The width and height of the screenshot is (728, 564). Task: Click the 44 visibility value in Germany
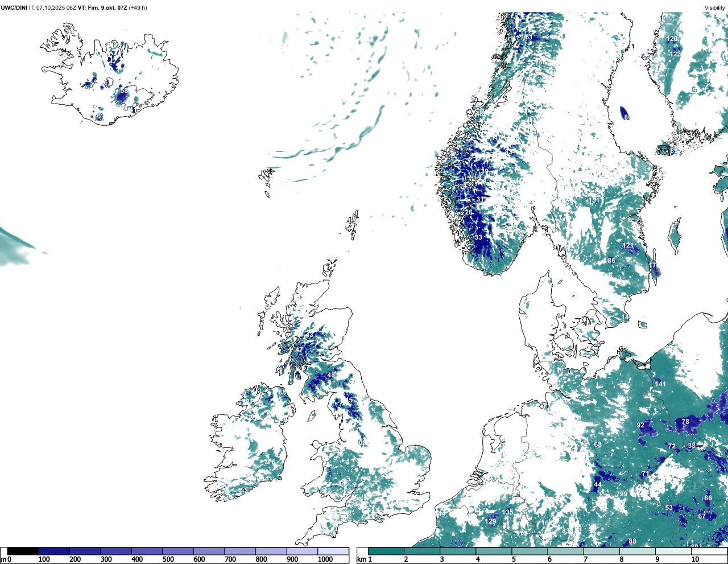click(x=598, y=485)
